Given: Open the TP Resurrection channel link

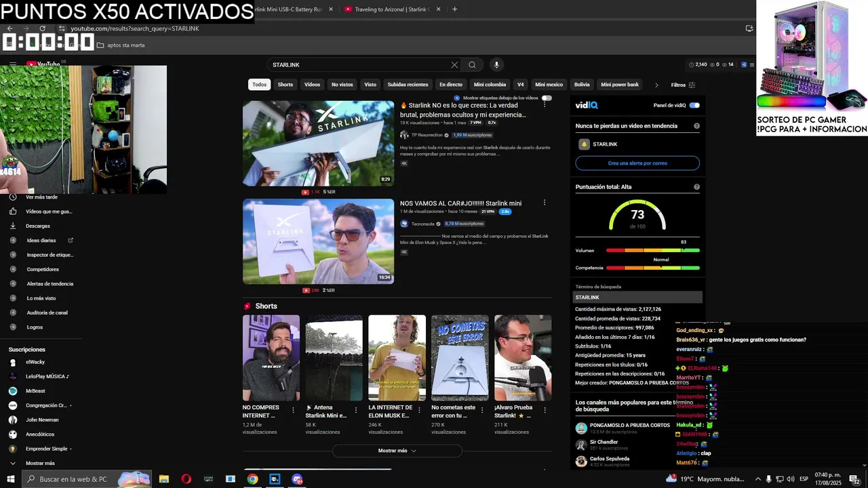Looking at the screenshot, I should tap(427, 135).
